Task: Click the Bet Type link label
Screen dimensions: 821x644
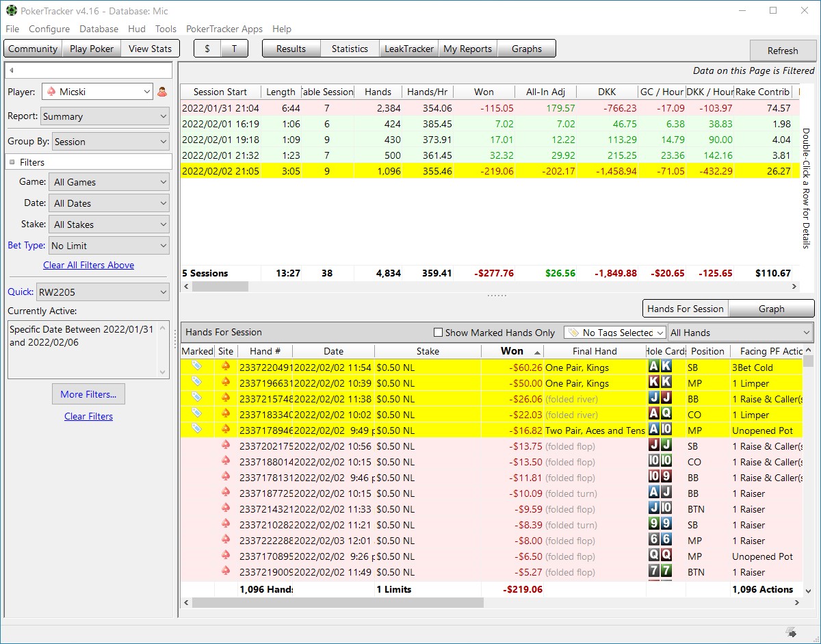Action: (x=27, y=245)
